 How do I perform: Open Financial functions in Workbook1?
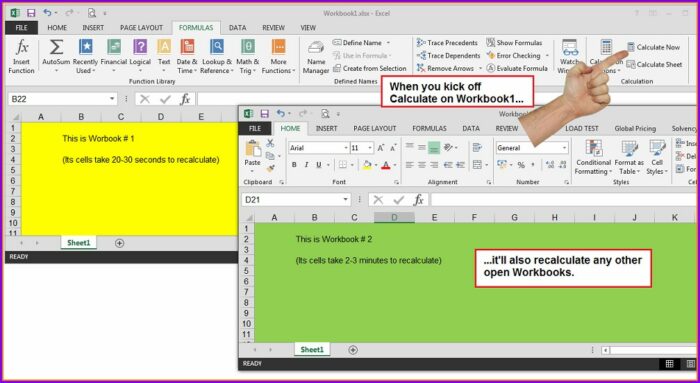113,56
